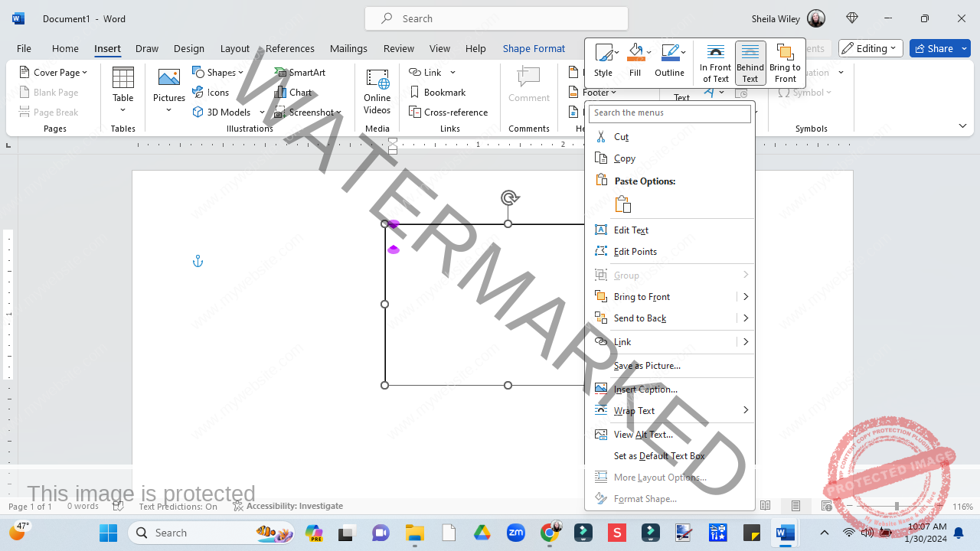Expand the Outline color dropdown arrow
980x551 pixels.
683,53
